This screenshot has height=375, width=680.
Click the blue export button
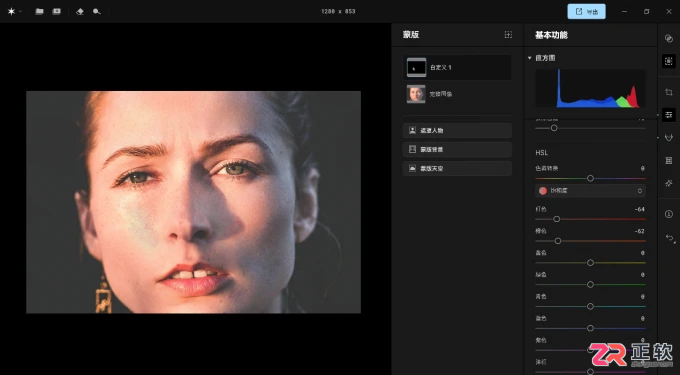(x=586, y=12)
